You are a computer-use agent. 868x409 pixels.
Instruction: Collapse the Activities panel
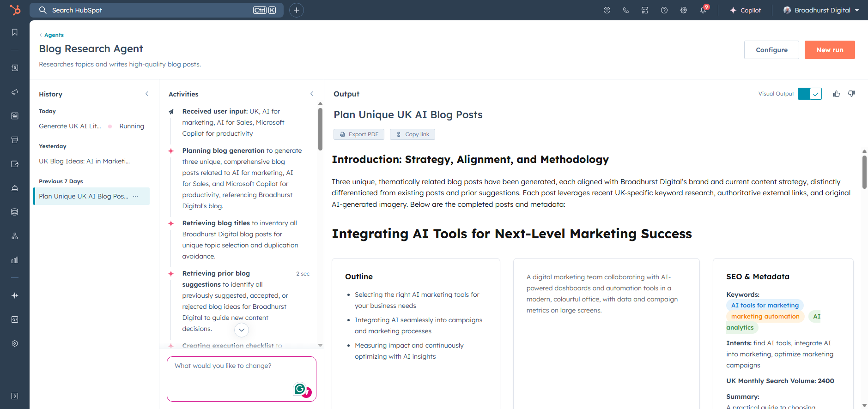pyautogui.click(x=312, y=94)
